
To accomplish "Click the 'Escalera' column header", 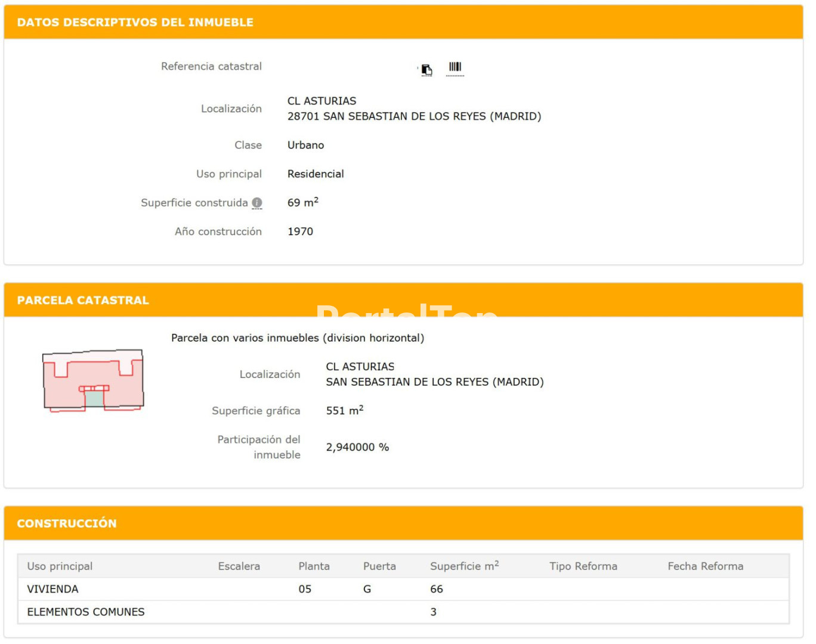I will coord(239,566).
